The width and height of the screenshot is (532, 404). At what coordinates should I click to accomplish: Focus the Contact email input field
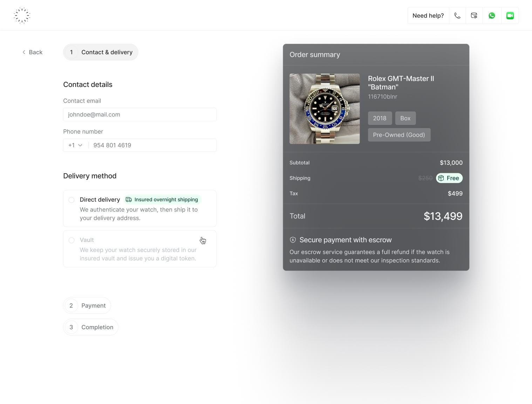pos(140,115)
